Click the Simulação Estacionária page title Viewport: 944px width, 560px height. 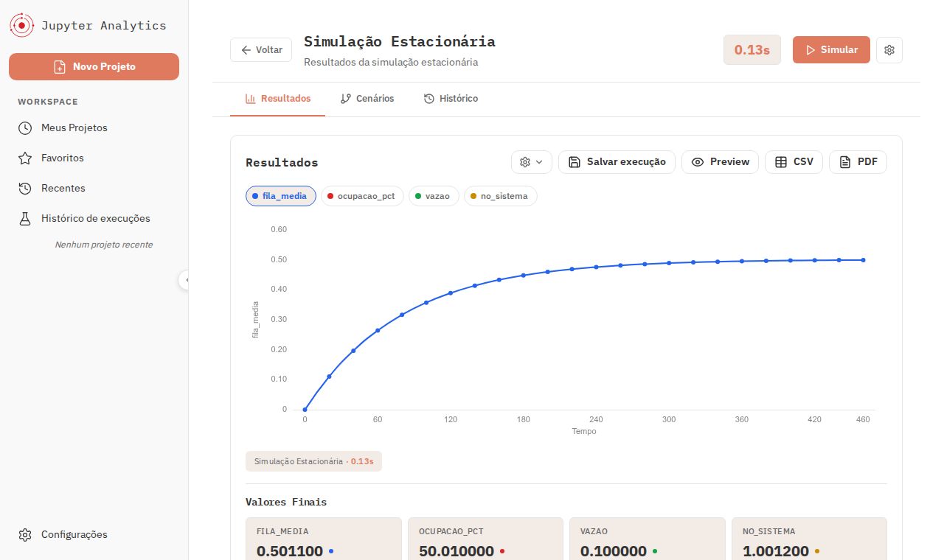(400, 41)
